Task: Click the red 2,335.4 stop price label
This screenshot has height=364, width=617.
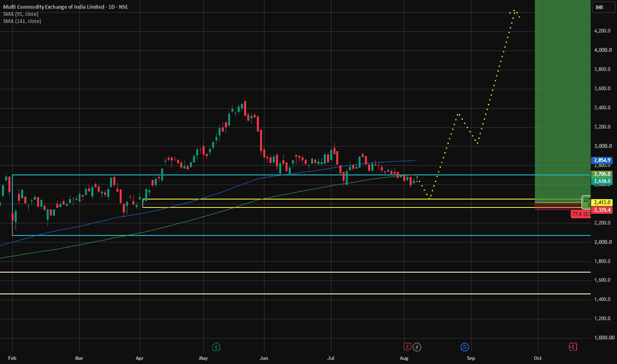Action: click(x=602, y=210)
